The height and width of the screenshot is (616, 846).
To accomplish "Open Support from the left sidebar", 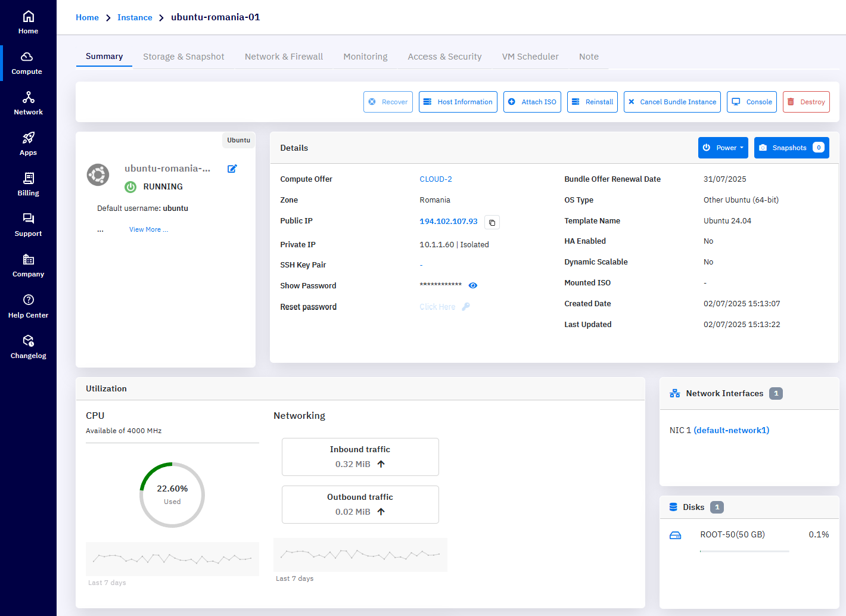I will pyautogui.click(x=27, y=224).
